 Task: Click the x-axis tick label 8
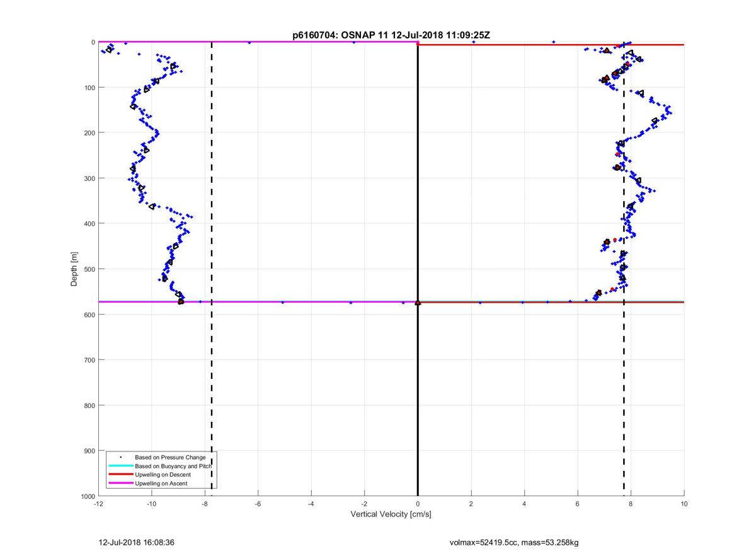click(631, 504)
